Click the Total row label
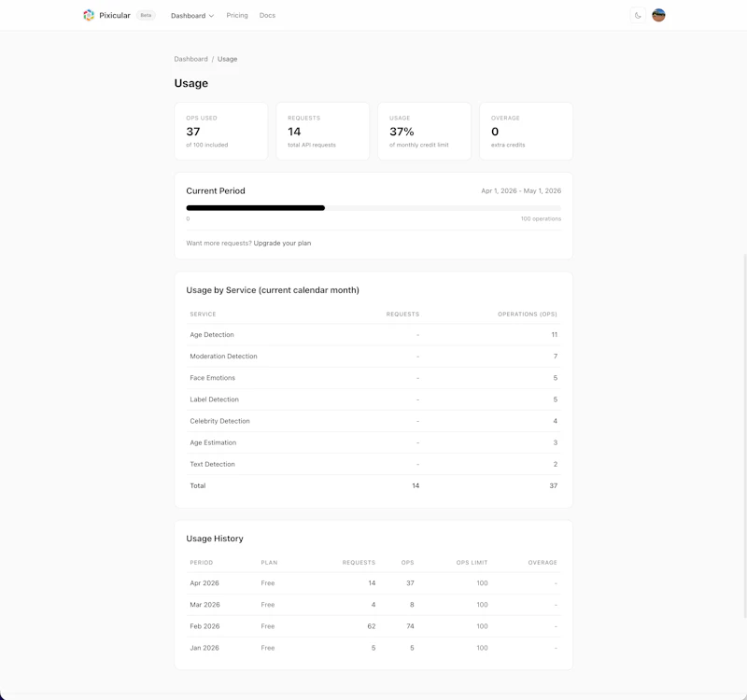The height and width of the screenshot is (700, 747). click(198, 485)
